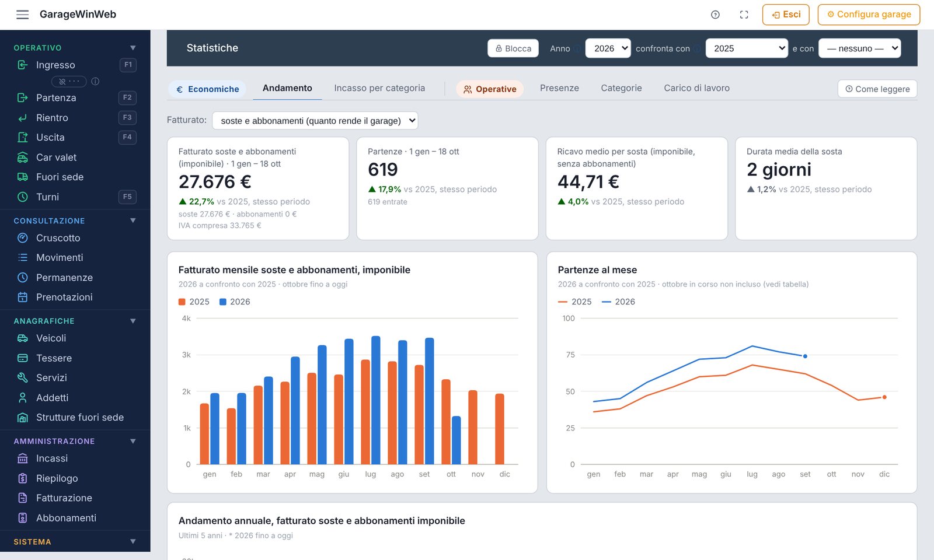The width and height of the screenshot is (934, 560).
Task: Click the Prenotazioni calendar icon
Action: (x=23, y=297)
